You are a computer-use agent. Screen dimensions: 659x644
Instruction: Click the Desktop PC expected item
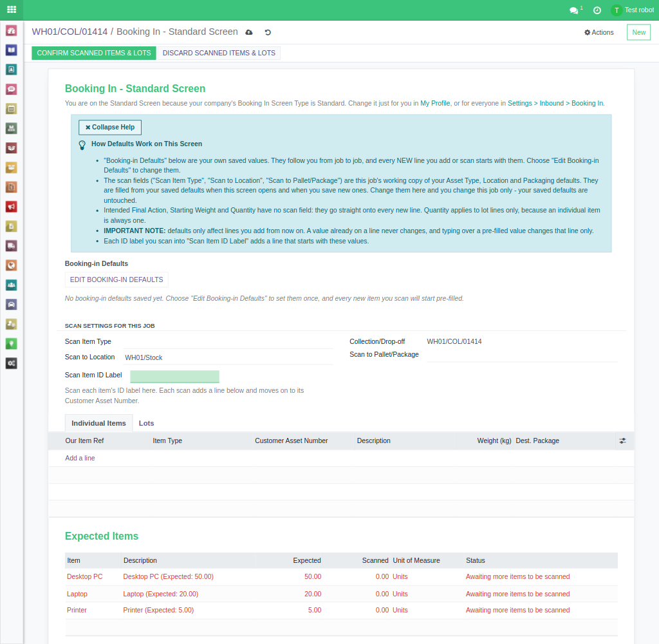[x=84, y=576]
